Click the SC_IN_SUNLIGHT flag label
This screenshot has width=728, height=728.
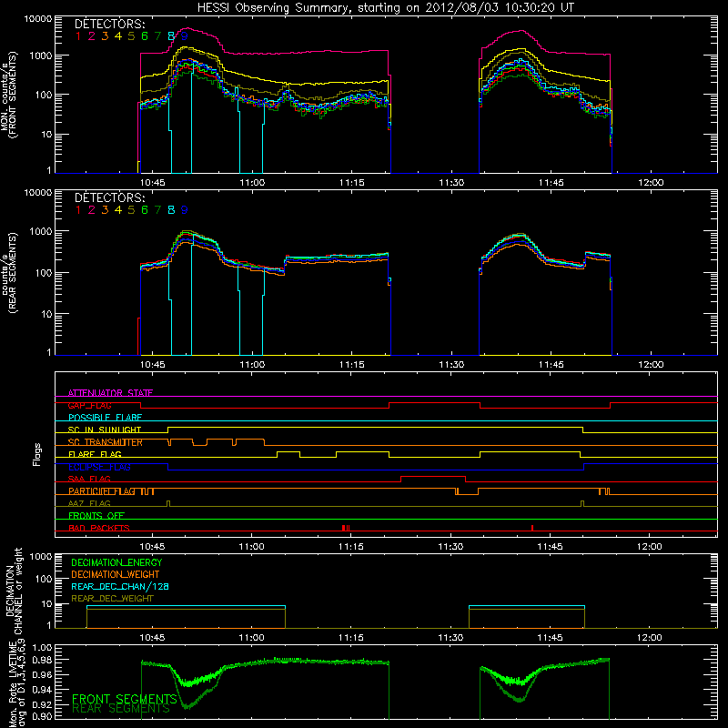[105, 430]
